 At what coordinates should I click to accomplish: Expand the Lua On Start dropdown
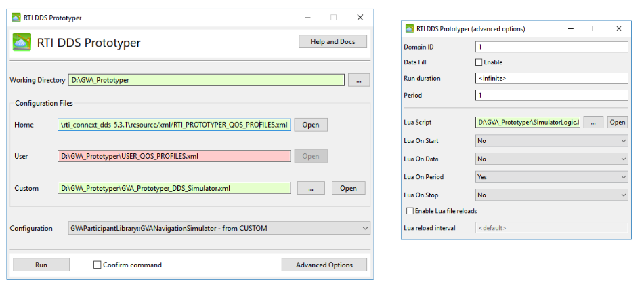(x=552, y=141)
